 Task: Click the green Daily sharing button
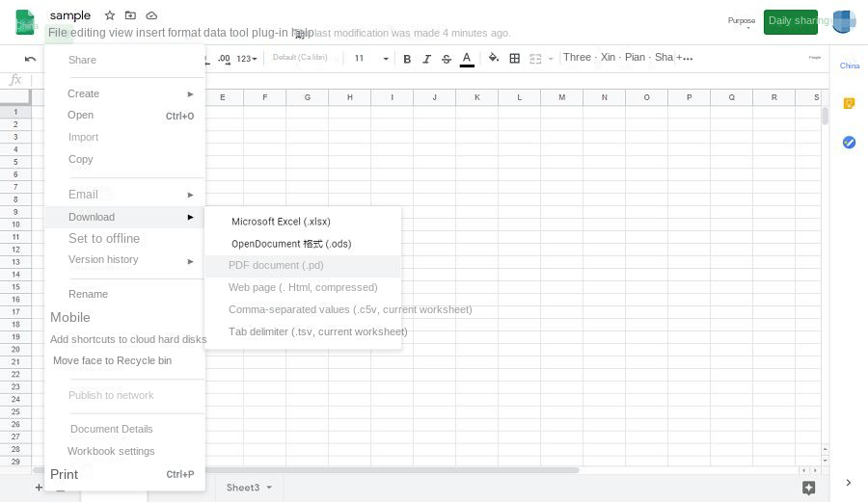point(790,21)
